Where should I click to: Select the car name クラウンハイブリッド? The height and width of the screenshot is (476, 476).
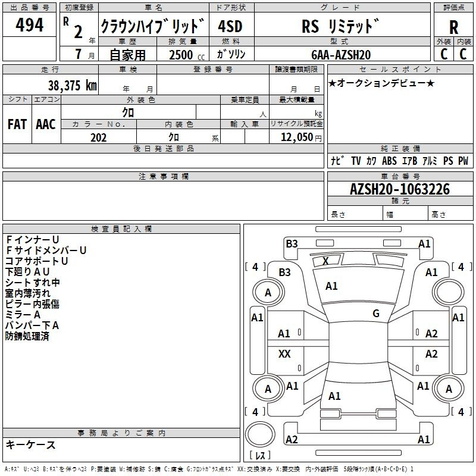[153, 27]
